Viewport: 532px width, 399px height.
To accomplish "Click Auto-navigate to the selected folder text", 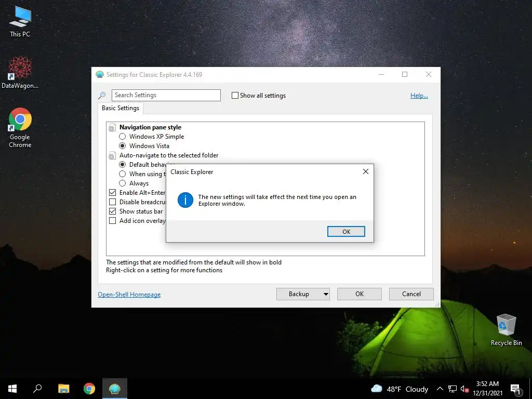I will pyautogui.click(x=169, y=155).
